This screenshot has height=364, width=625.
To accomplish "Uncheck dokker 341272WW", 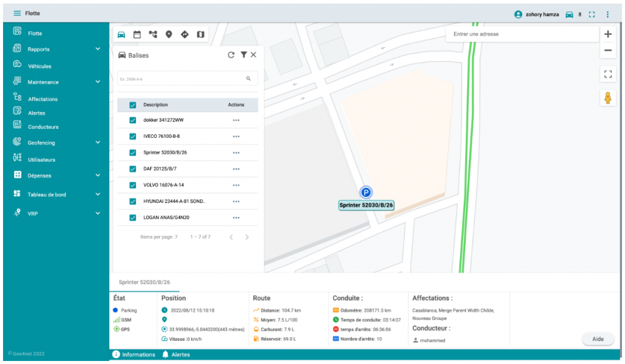I will pos(132,120).
